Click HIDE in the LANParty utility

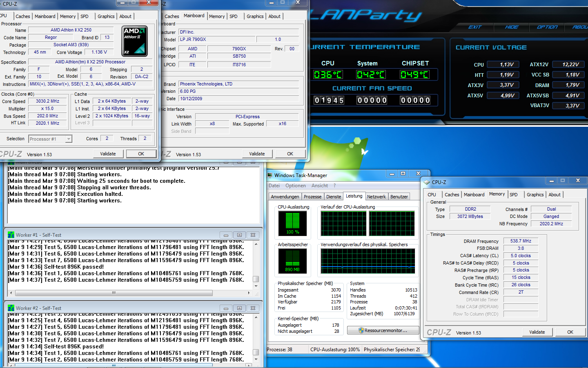tap(512, 27)
